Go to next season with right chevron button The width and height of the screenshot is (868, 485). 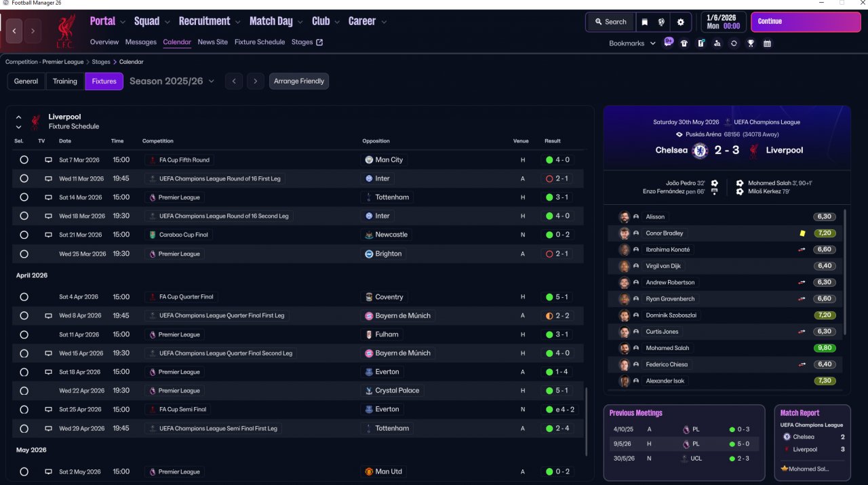[255, 81]
